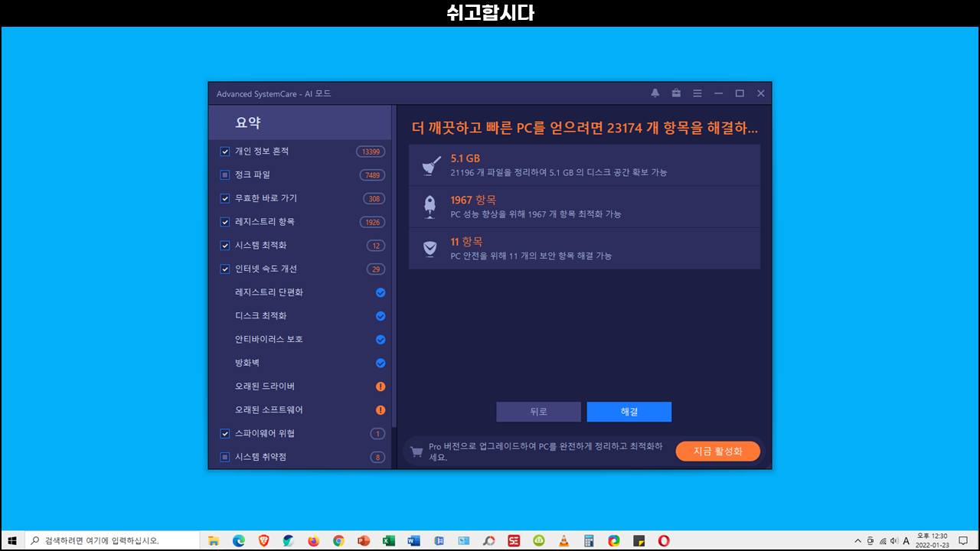980x551 pixels.
Task: Click the 13399 count badge
Action: (x=371, y=152)
